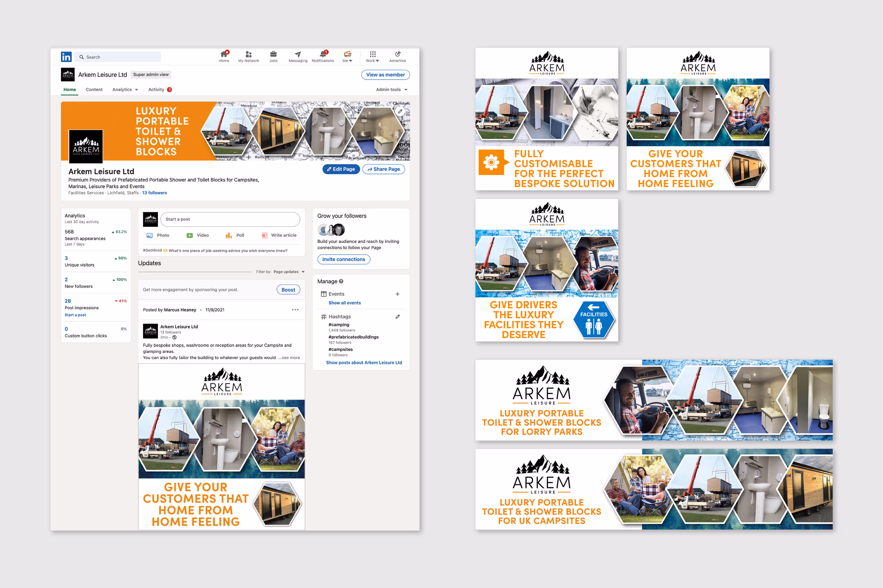
Task: Open Show posts about Arkem Leisure Ltd
Action: tap(364, 363)
